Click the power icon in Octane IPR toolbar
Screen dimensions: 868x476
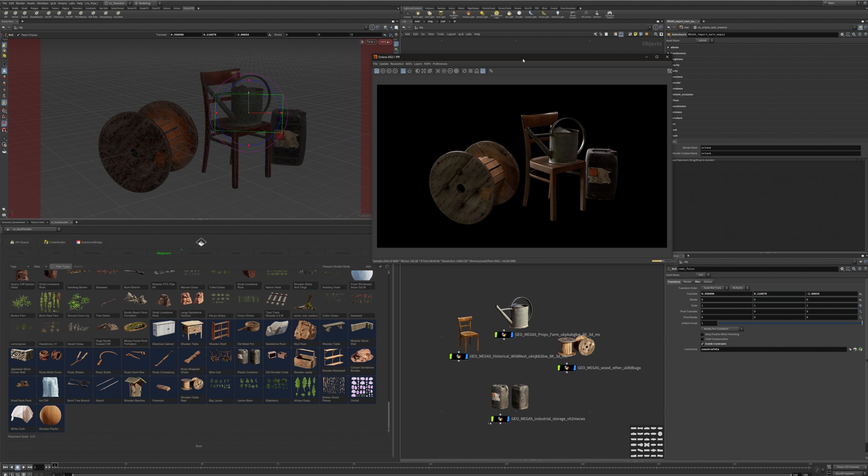(x=409, y=71)
